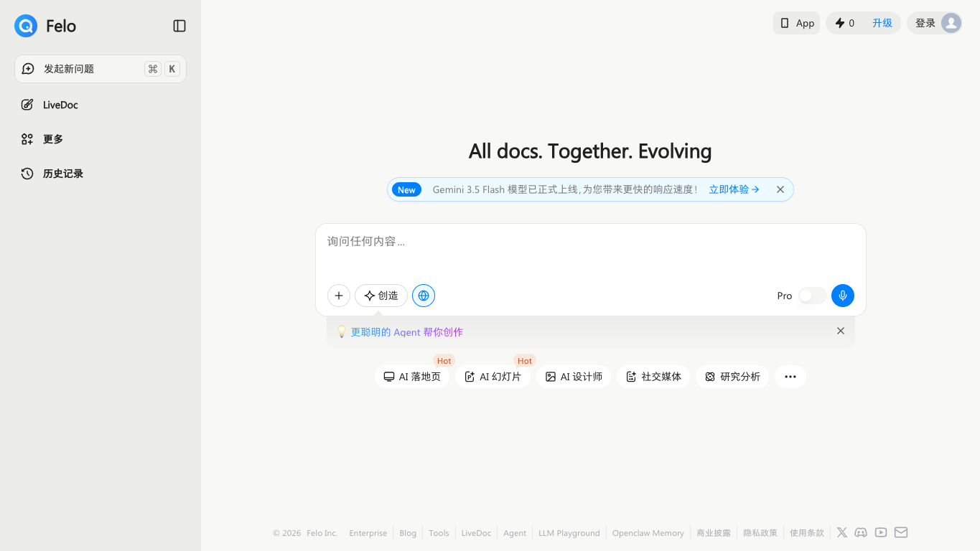Open LiveDoc footer link

tap(476, 533)
